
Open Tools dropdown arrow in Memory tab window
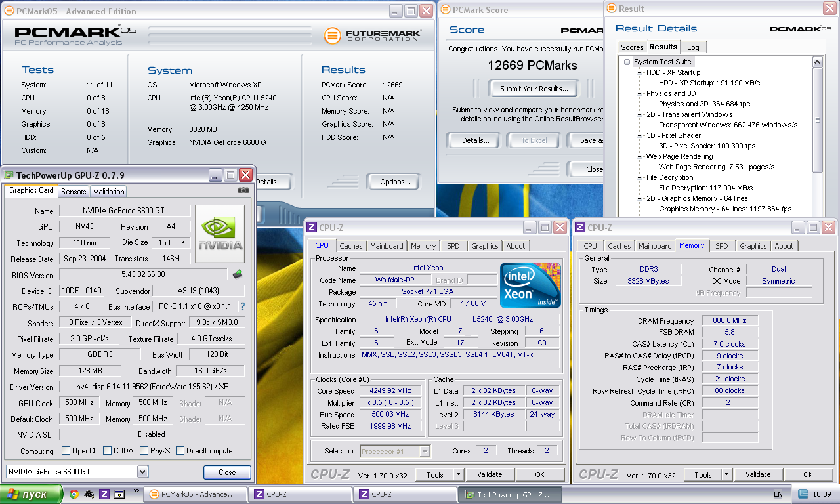(726, 474)
